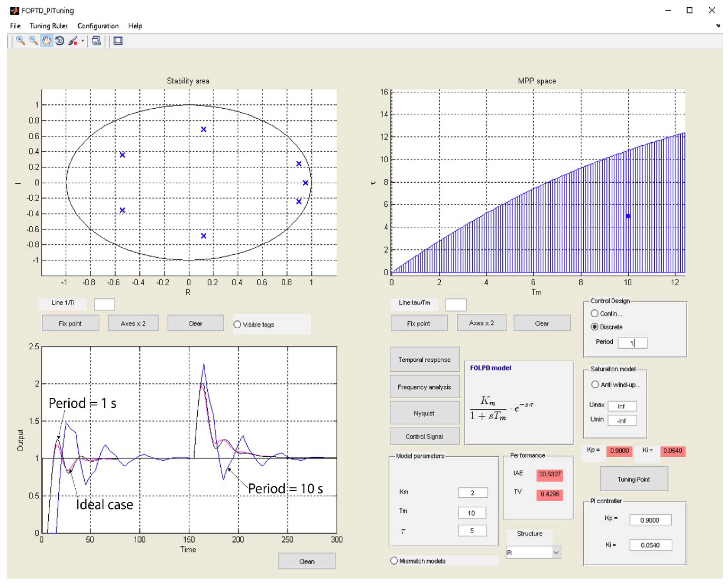Viewport: 728px width, 585px height.
Task: Click the Frequency analysis button
Action: [x=424, y=387]
